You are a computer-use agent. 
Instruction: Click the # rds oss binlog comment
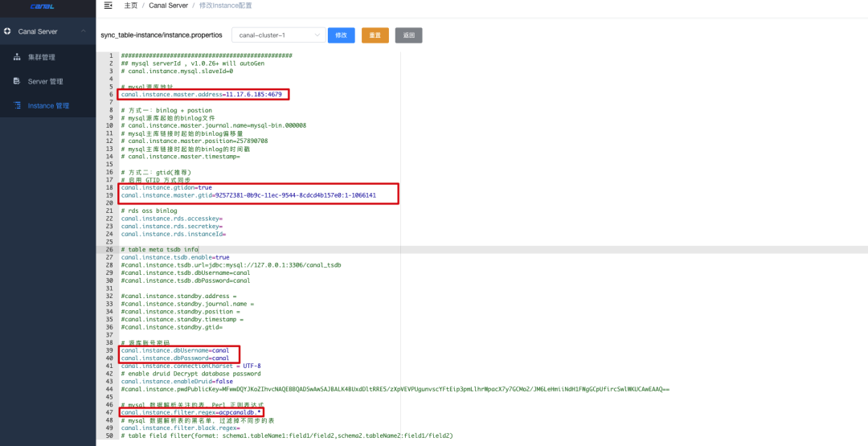click(x=149, y=211)
